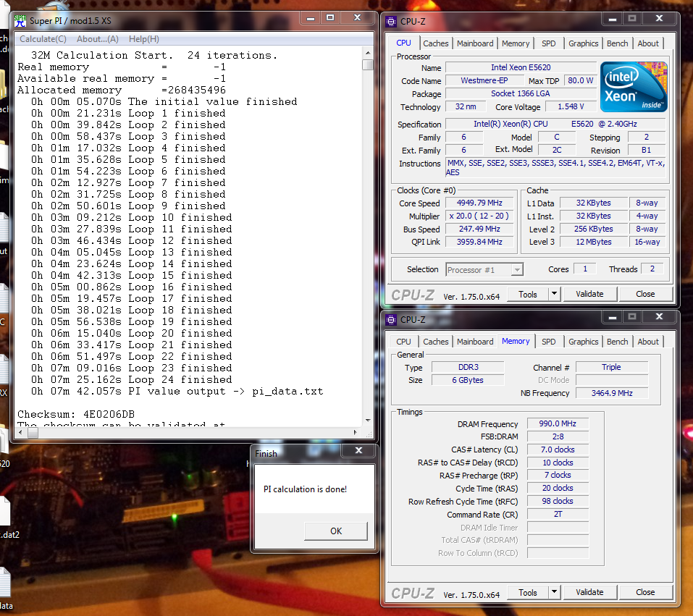Click Tools button in top CPU-Z
The height and width of the screenshot is (616, 693).
(x=527, y=295)
